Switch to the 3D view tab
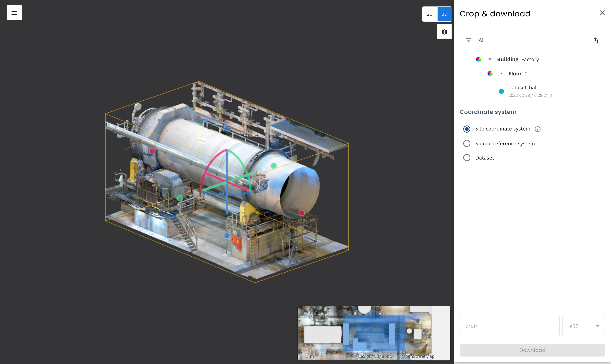This screenshot has height=364, width=611. point(444,14)
